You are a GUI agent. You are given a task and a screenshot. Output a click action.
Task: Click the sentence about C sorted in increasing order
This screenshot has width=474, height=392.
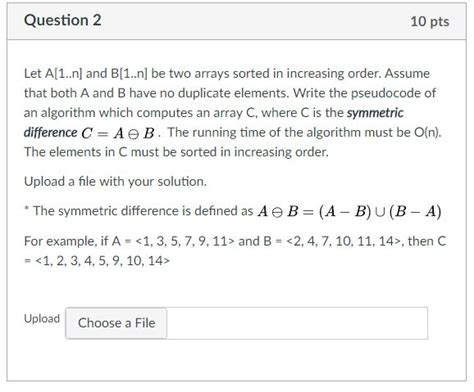pyautogui.click(x=176, y=152)
